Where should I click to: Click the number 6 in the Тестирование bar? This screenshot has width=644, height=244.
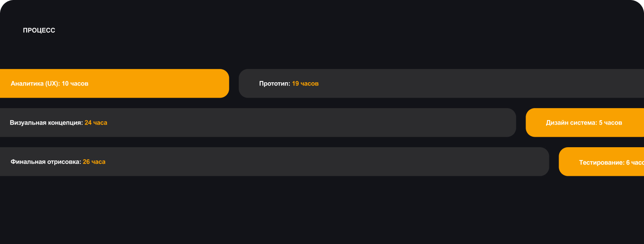click(628, 163)
